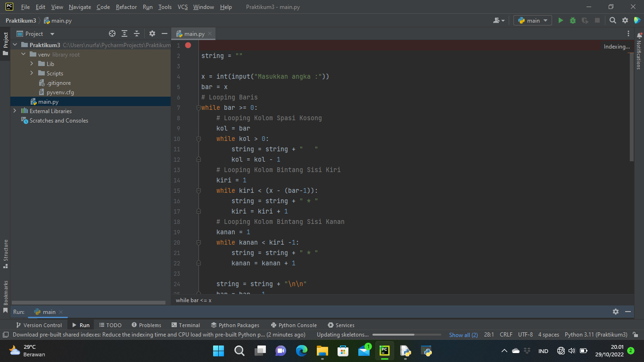Image resolution: width=644 pixels, height=362 pixels.
Task: Start debugging with the Debug bug icon
Action: (x=572, y=20)
